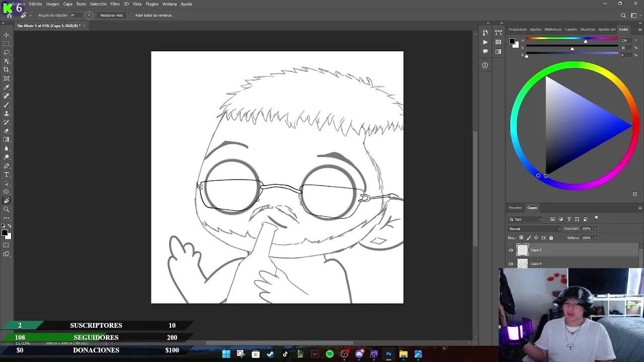This screenshot has height=362, width=644.
Task: Toggle lock position
Action: (536, 238)
